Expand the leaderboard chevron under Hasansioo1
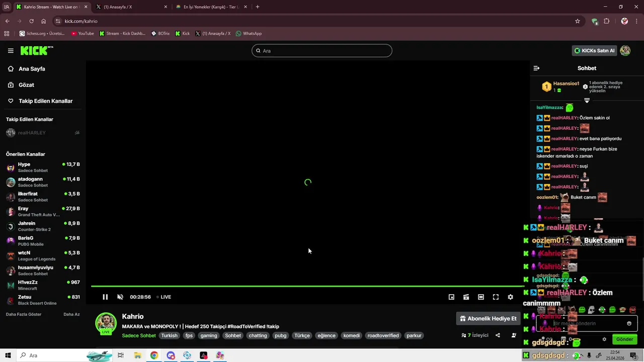The width and height of the screenshot is (644, 362). coord(587,101)
